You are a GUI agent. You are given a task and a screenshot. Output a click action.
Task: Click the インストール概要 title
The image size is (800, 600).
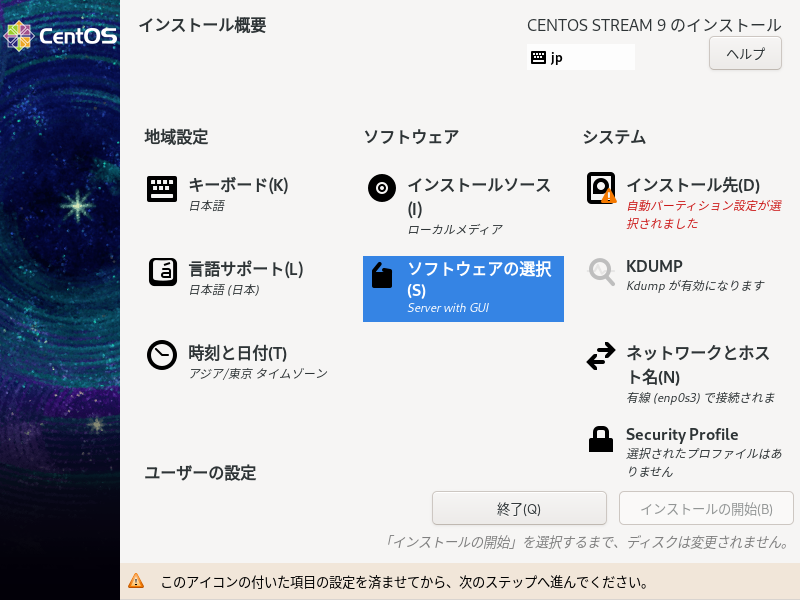coord(203,25)
